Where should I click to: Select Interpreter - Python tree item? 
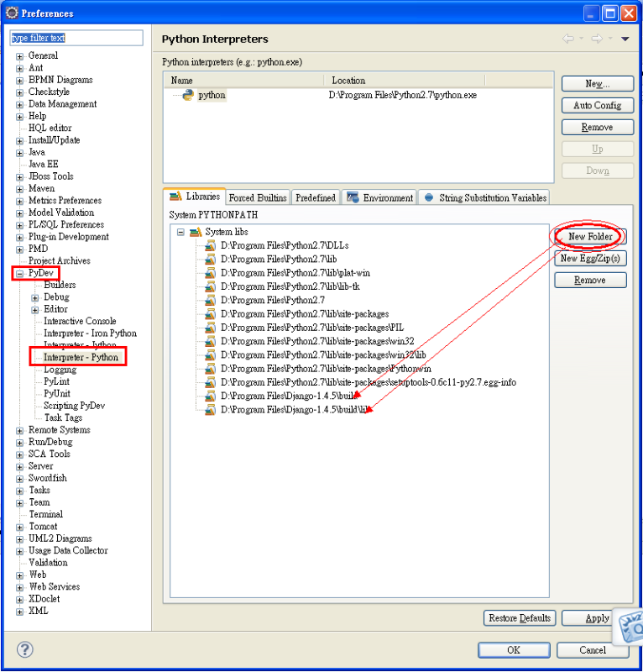81,358
